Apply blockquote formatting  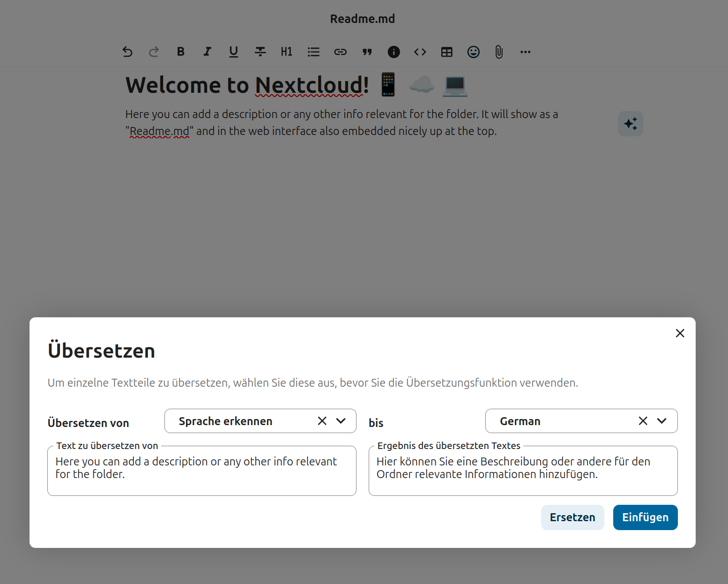coord(367,52)
